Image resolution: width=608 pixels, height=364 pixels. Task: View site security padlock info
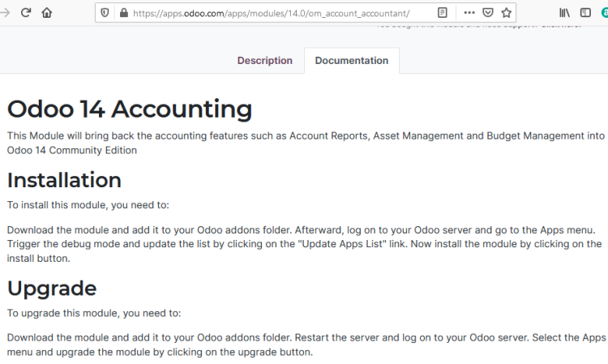click(x=124, y=13)
